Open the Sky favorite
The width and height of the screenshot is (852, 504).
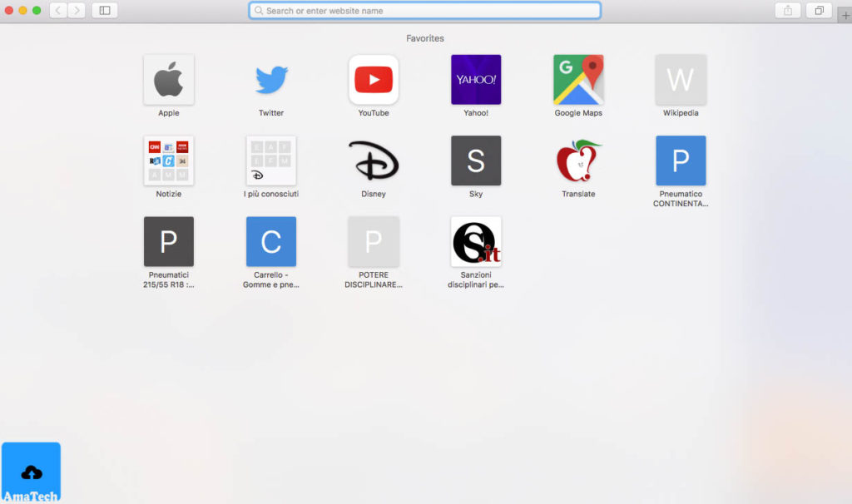476,161
